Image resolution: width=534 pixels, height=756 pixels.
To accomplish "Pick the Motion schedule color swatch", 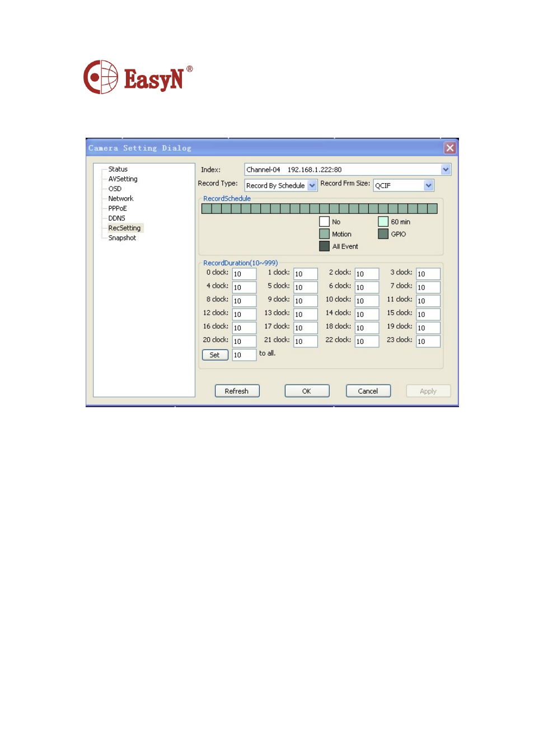I will pos(324,234).
